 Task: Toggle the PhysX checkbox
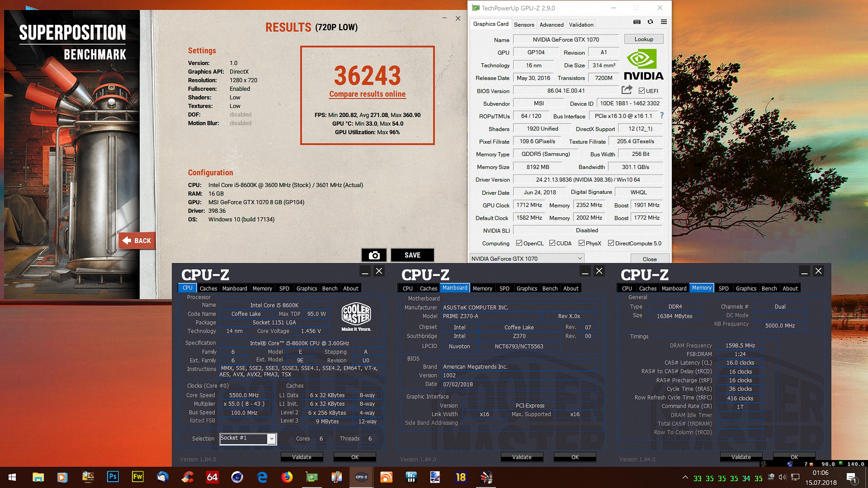(581, 243)
